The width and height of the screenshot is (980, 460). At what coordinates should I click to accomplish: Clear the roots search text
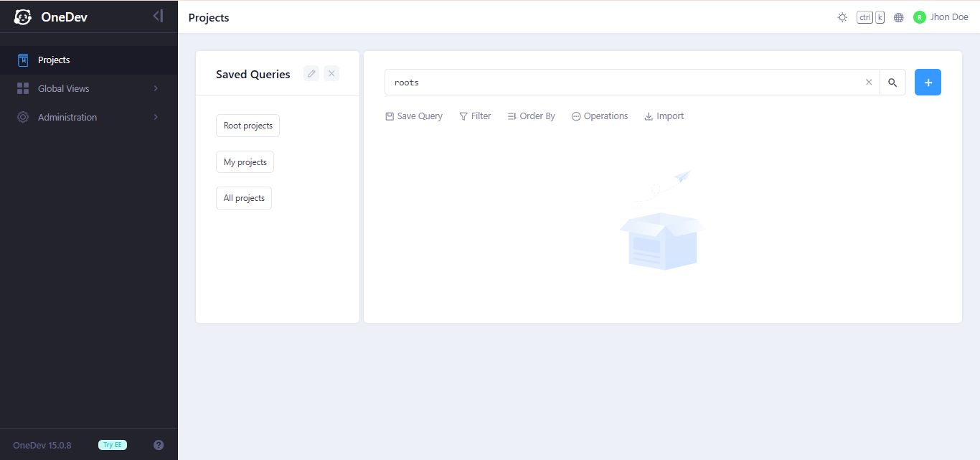[x=869, y=83]
